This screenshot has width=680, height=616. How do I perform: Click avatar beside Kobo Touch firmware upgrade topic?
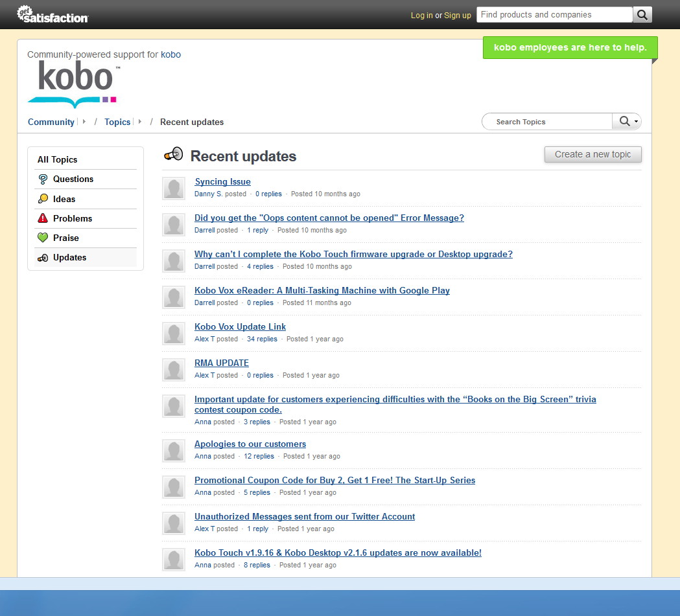[174, 261]
